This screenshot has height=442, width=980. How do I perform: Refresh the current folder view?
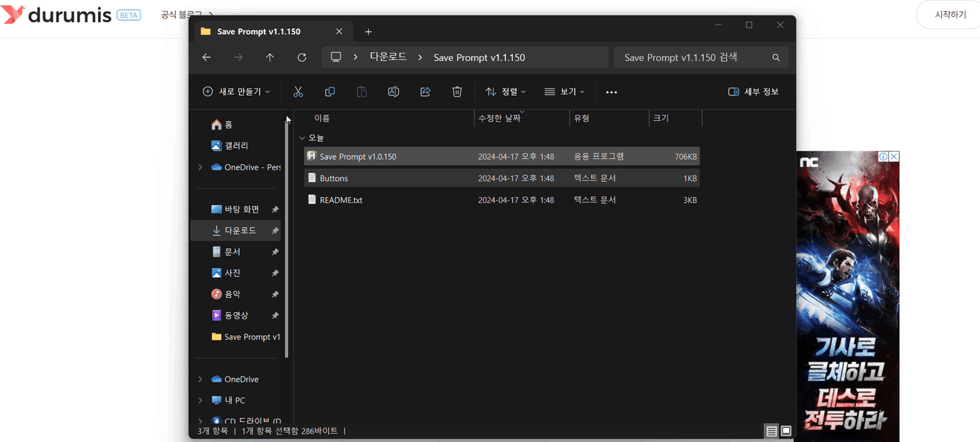click(x=301, y=57)
